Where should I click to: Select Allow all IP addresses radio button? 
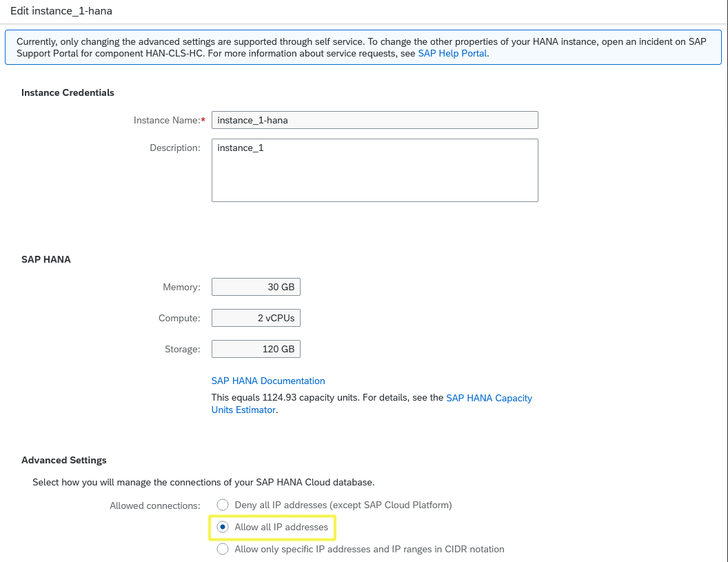223,527
